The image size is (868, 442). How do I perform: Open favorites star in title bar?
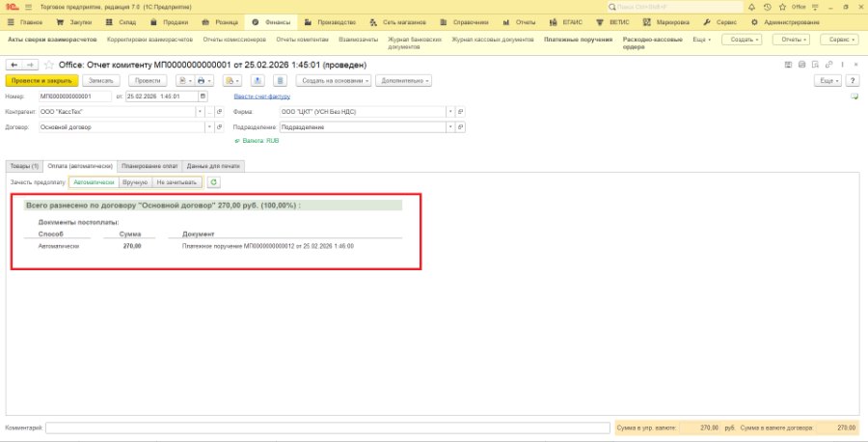[782, 7]
